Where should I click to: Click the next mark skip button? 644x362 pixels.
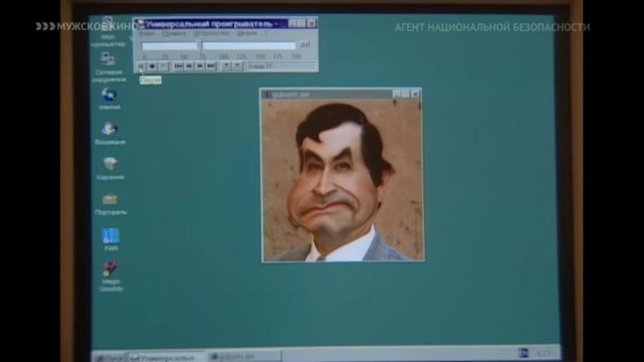pos(210,66)
